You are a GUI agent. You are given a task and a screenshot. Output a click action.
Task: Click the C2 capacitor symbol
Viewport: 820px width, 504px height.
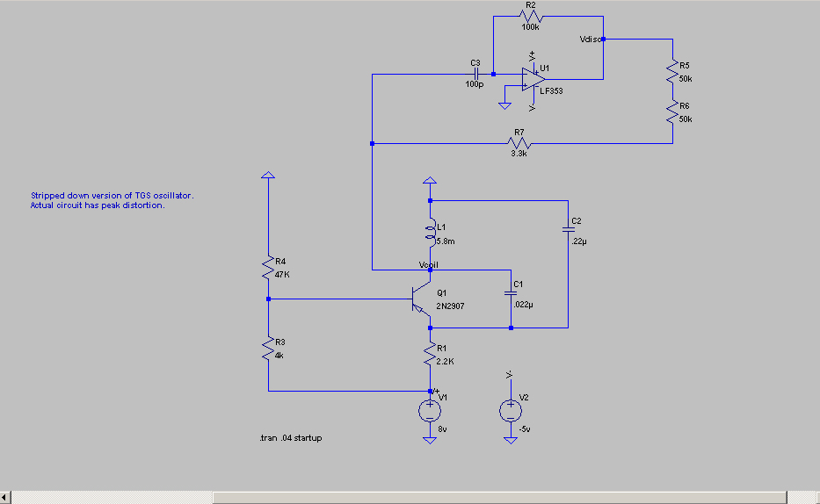(568, 229)
